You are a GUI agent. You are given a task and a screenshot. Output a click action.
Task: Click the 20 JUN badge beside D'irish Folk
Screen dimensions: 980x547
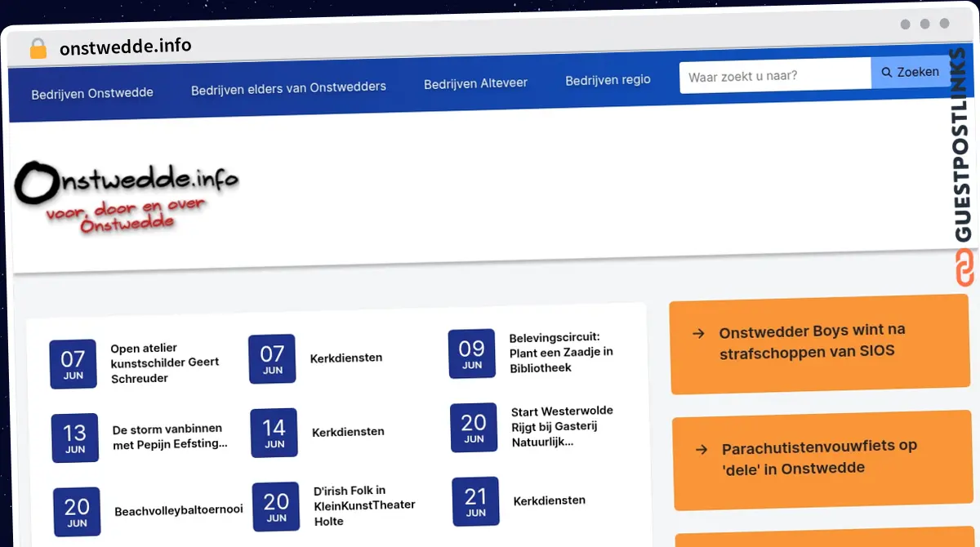tap(276, 507)
